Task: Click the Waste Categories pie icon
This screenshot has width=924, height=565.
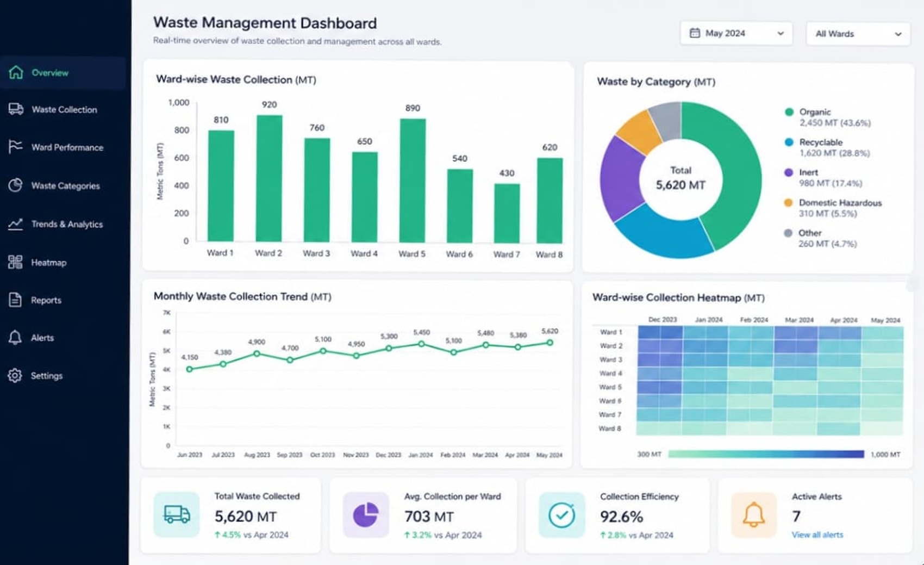Action: click(15, 185)
